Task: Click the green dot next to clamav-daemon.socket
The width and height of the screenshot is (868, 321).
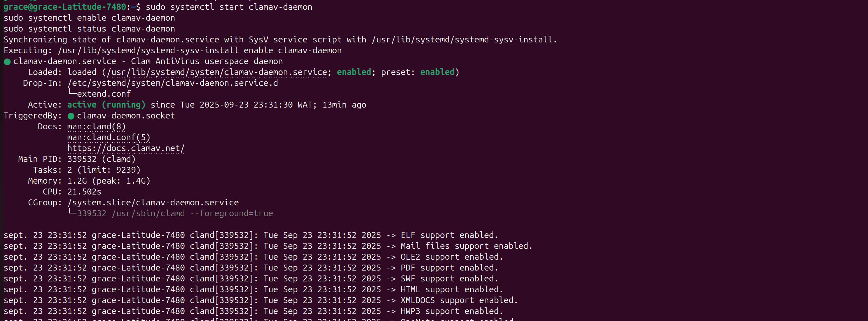Action: coord(71,116)
